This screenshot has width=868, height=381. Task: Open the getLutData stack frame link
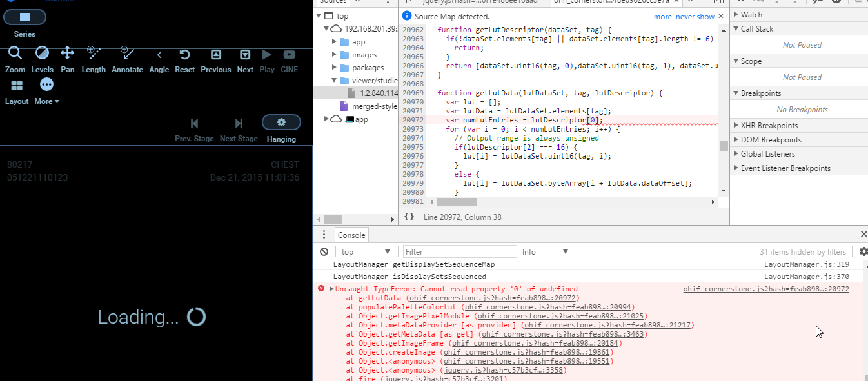pyautogui.click(x=493, y=298)
